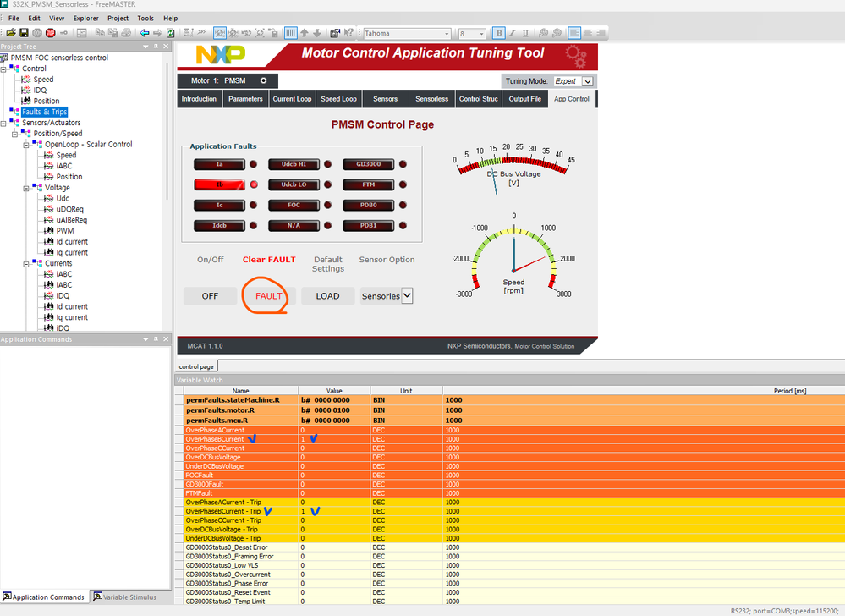Switch to the Output File tab
Viewport: 845px width, 616px height.
tap(525, 99)
